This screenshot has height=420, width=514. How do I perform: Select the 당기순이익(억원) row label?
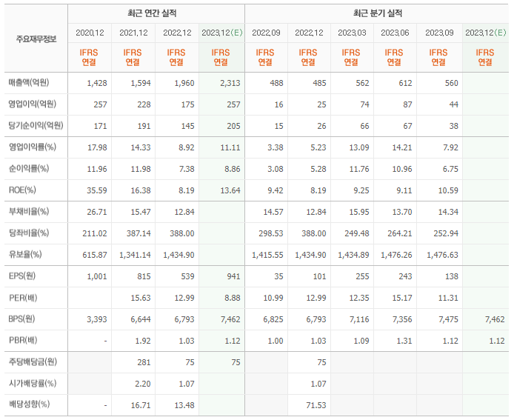[x=36, y=126]
